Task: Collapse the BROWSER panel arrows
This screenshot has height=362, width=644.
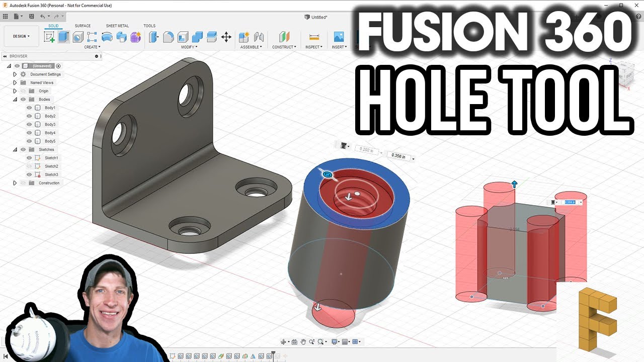Action: pos(5,56)
